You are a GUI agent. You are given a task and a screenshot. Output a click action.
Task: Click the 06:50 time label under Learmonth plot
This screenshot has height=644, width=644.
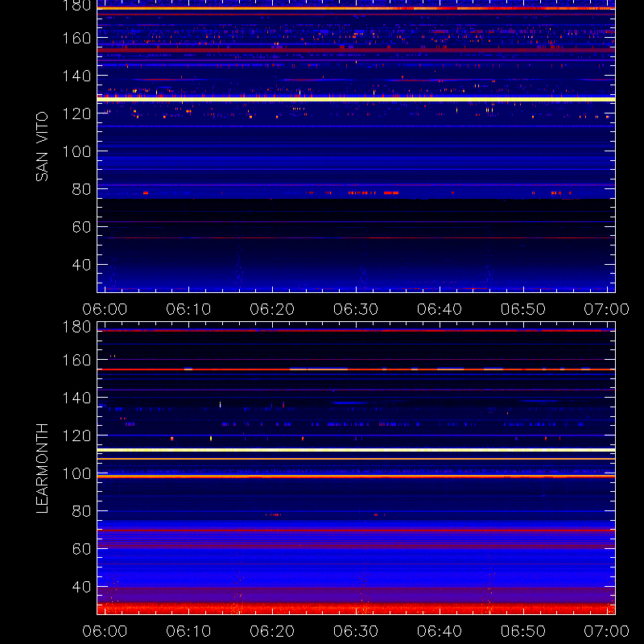(522, 631)
